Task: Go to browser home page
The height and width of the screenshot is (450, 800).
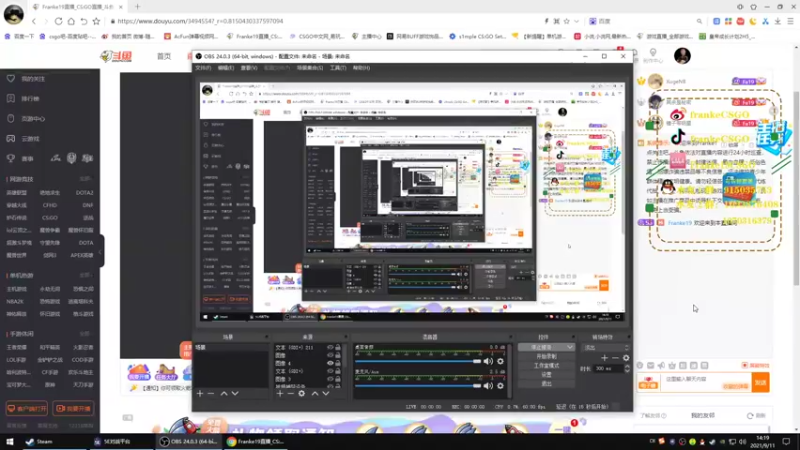Action: pos(71,21)
